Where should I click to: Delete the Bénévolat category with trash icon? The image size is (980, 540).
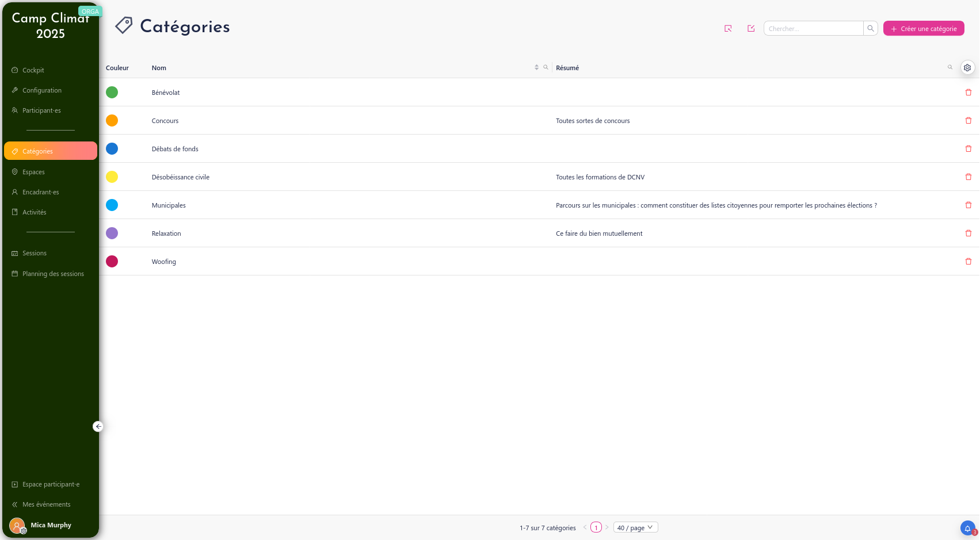pos(968,93)
